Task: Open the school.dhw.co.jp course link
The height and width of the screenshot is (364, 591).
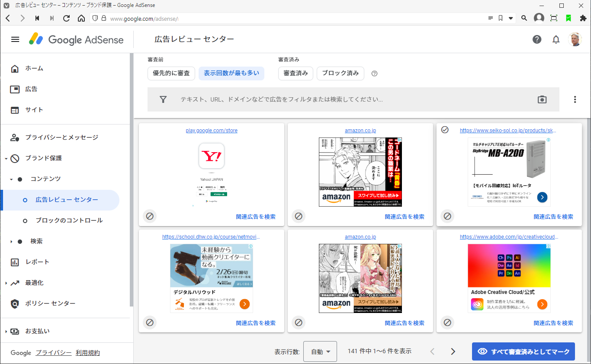Action: coord(211,236)
